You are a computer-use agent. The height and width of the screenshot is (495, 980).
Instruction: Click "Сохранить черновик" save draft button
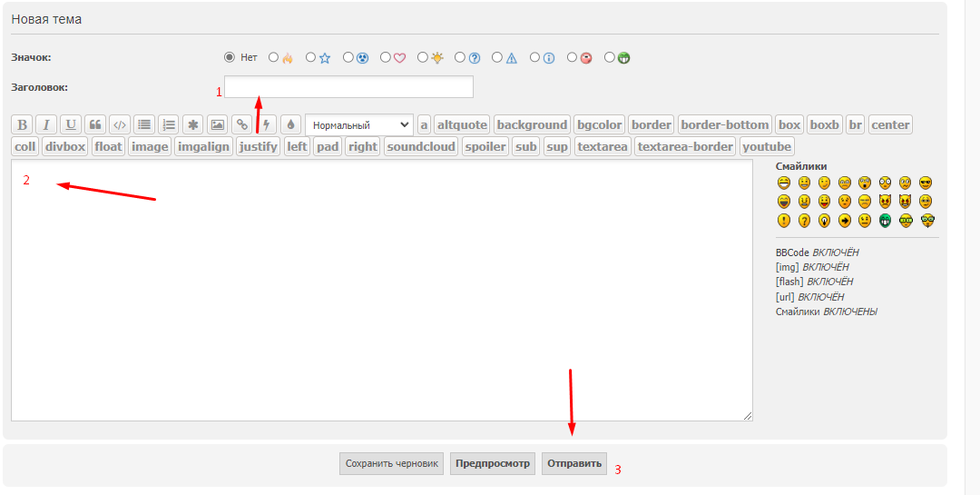point(392,464)
